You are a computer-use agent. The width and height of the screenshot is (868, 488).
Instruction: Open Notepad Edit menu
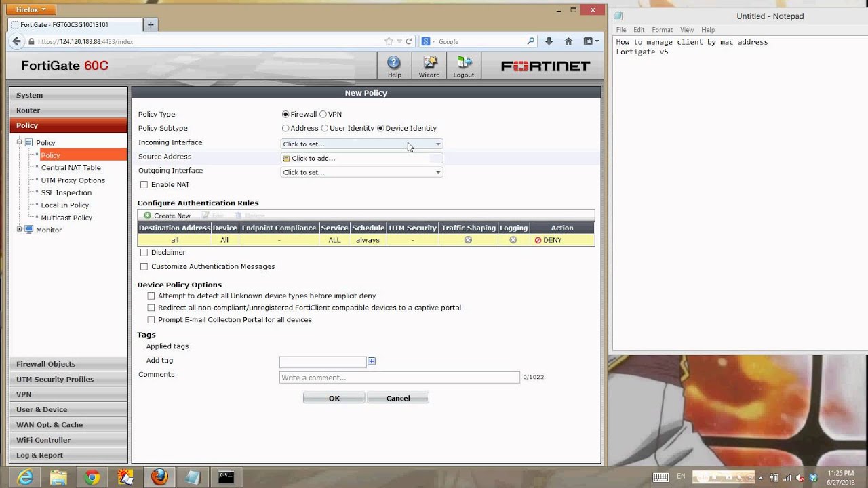[639, 30]
